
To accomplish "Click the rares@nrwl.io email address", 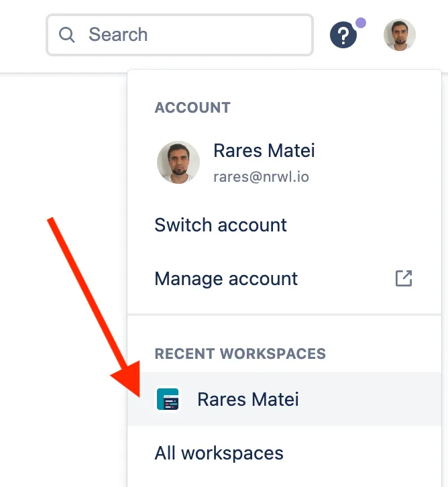I will [261, 177].
